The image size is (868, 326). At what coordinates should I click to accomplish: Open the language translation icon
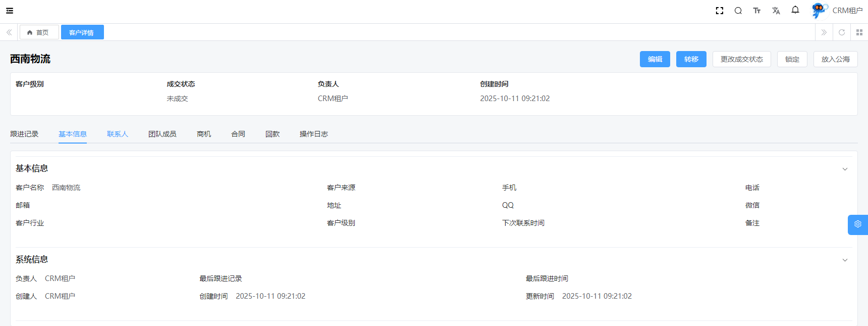(776, 11)
